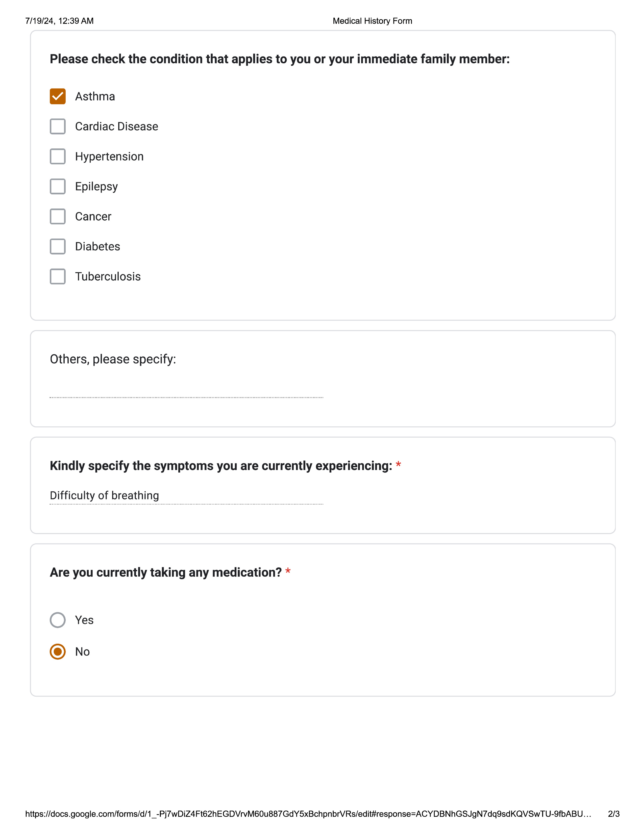Select the Diabetes checkbox

pyautogui.click(x=58, y=246)
